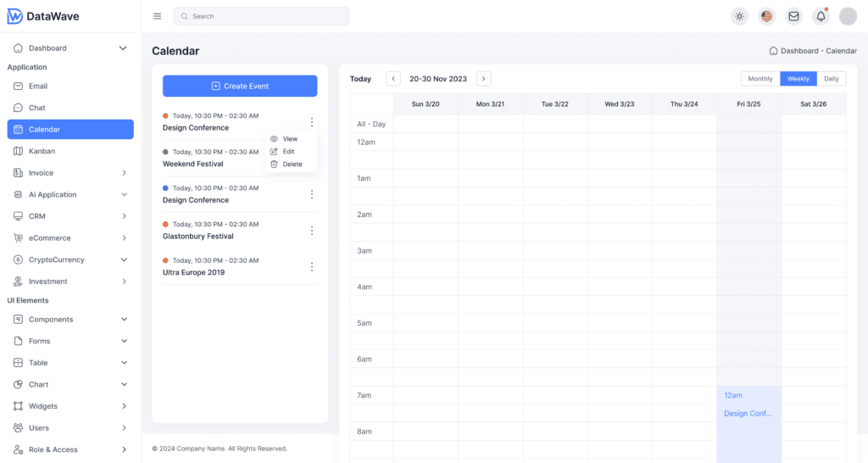
Task: Click the hamburger menu icon in header
Action: coord(157,16)
